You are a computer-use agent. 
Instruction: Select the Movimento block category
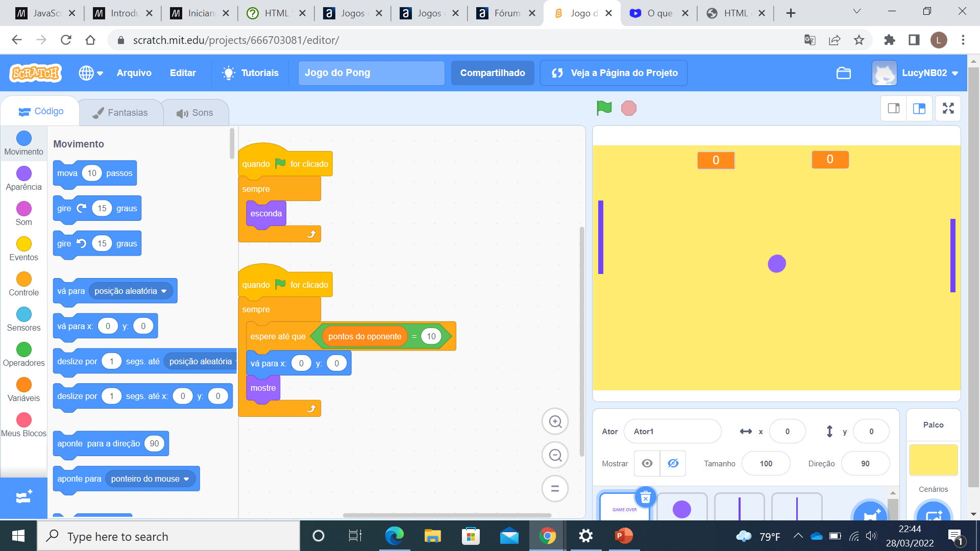pyautogui.click(x=23, y=143)
